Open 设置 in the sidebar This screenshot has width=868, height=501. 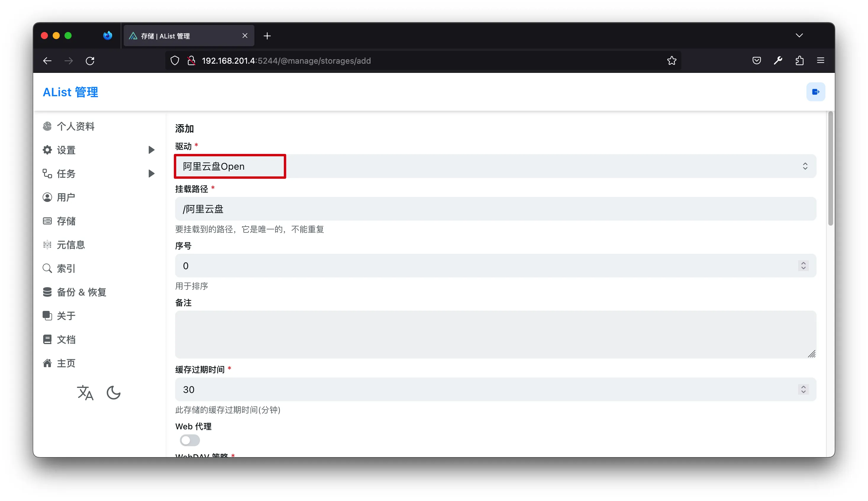click(66, 150)
